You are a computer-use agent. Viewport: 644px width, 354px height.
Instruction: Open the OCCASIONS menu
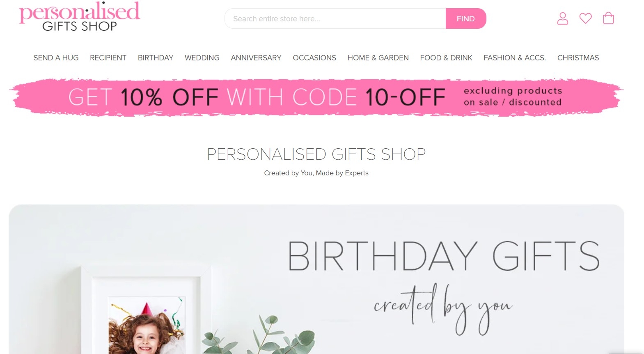tap(314, 58)
